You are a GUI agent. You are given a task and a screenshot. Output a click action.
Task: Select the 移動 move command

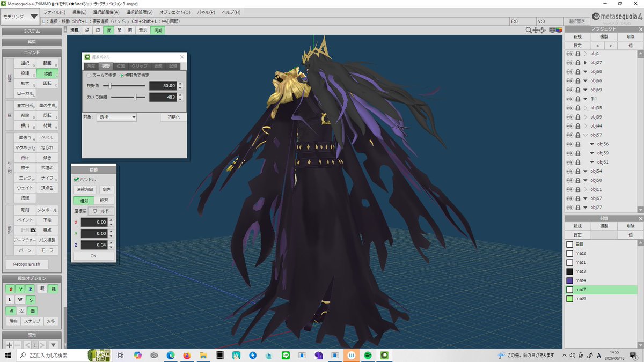click(48, 73)
